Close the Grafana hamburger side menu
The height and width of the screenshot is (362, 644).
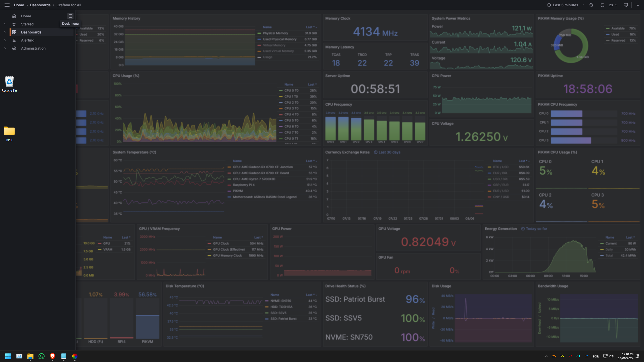[x=7, y=5]
